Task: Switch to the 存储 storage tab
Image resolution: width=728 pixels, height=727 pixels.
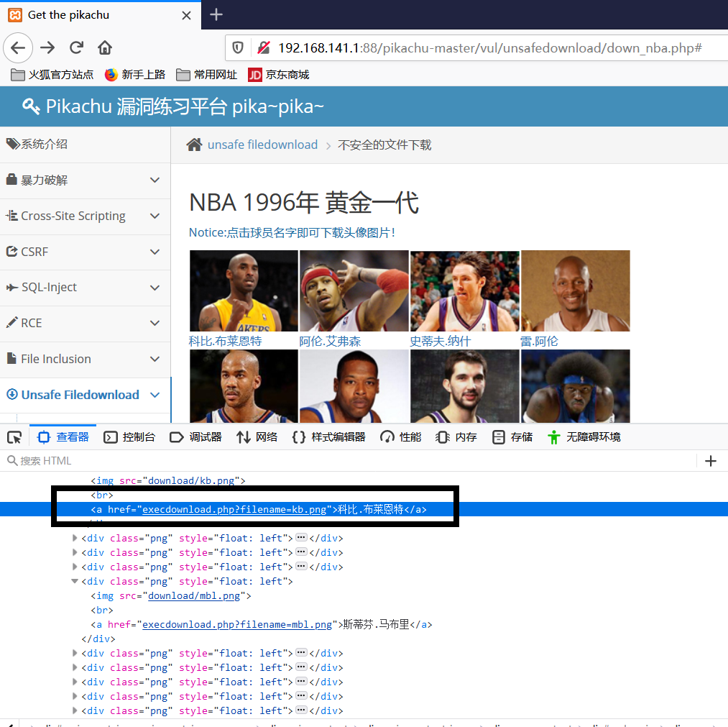Action: coord(512,437)
